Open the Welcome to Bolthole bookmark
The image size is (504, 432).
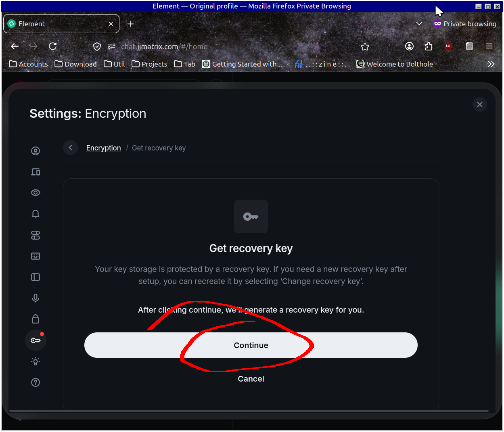[395, 64]
